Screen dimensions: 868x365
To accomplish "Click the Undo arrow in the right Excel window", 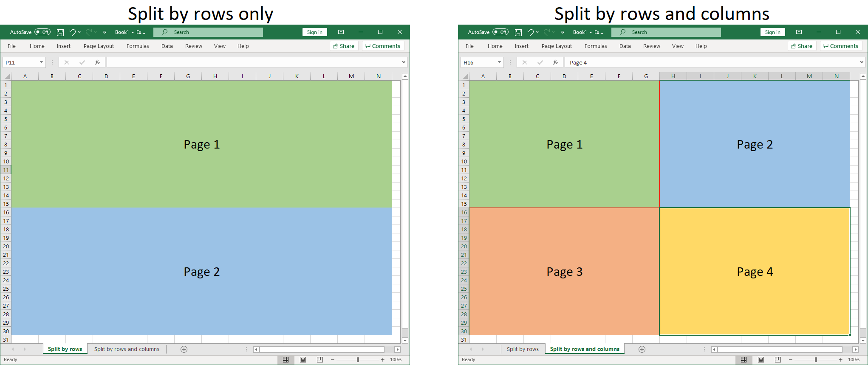I will [530, 32].
